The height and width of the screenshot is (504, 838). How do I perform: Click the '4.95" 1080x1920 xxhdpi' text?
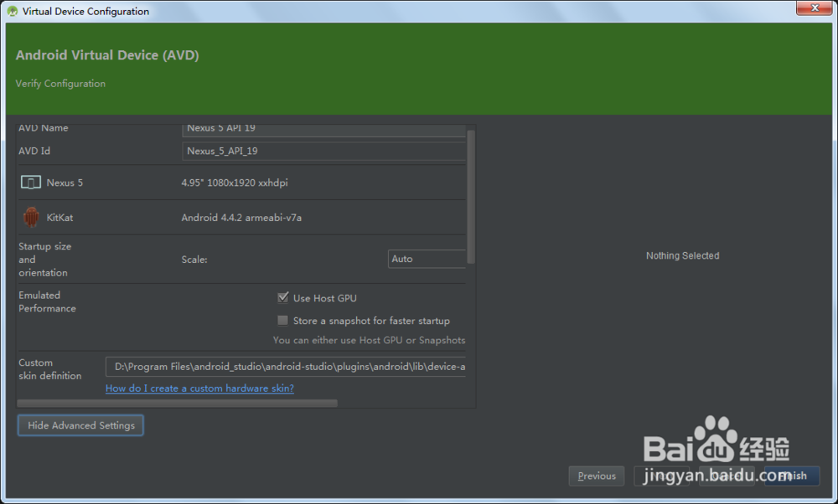[234, 183]
